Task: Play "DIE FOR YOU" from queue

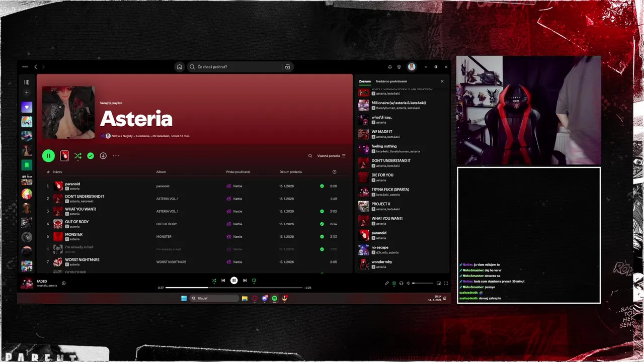Action: click(x=382, y=175)
